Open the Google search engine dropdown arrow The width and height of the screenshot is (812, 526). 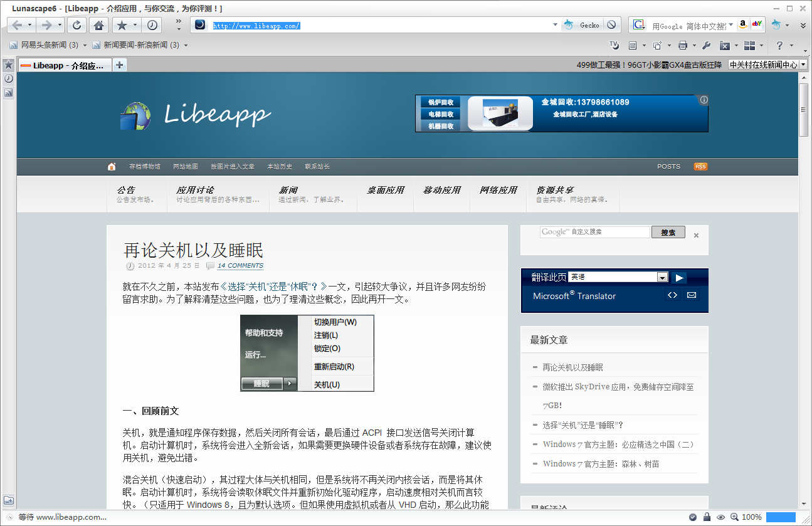tap(731, 25)
